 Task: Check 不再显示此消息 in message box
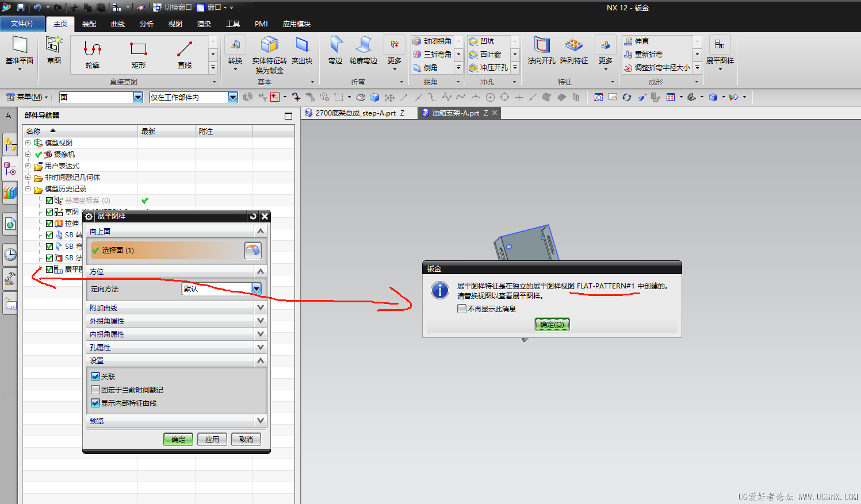[x=461, y=309]
